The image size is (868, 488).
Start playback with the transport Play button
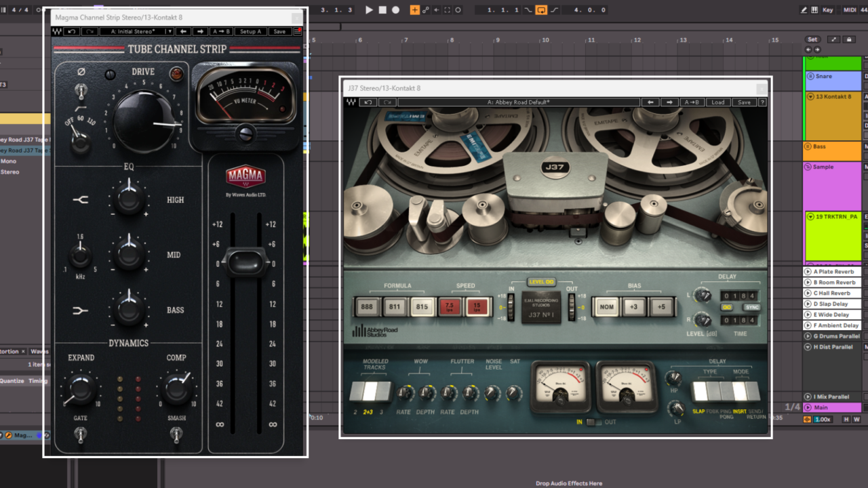369,10
